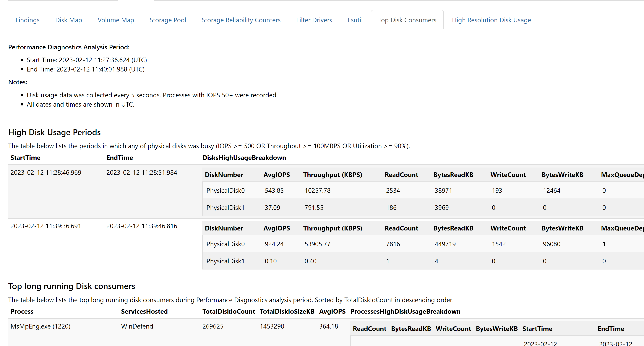Click the PhysicalDisk1 row entry
Image resolution: width=644 pixels, height=346 pixels.
click(225, 207)
